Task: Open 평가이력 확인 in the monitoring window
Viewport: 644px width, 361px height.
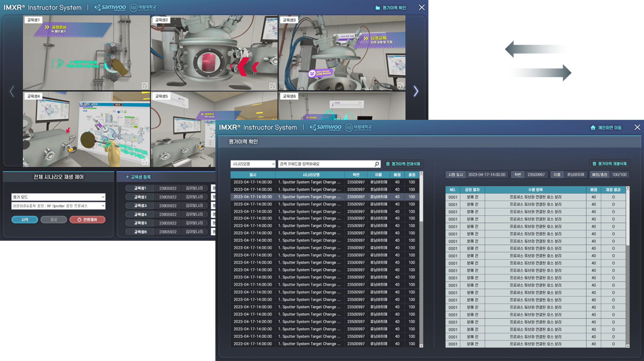Action: point(391,8)
